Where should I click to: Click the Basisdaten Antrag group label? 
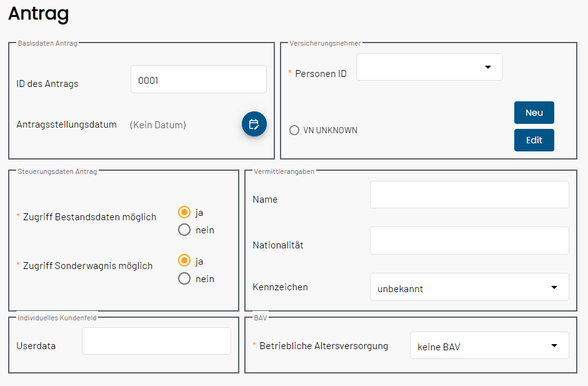click(x=47, y=43)
